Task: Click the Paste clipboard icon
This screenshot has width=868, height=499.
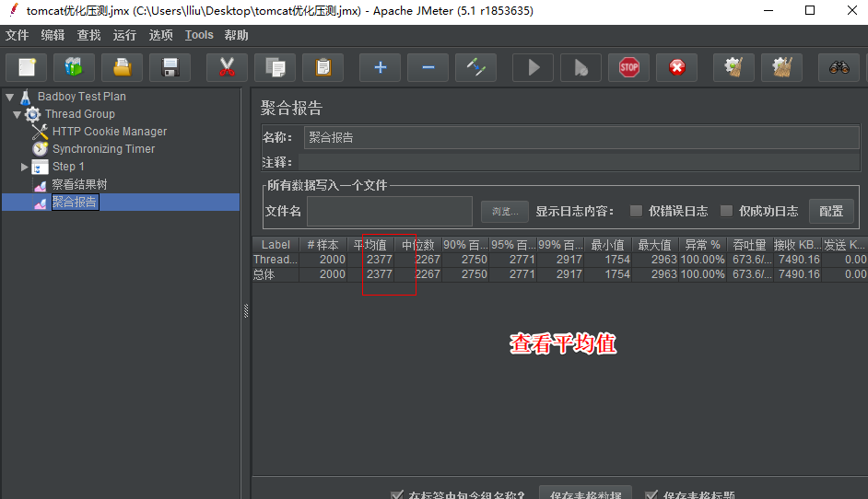Action: tap(323, 67)
